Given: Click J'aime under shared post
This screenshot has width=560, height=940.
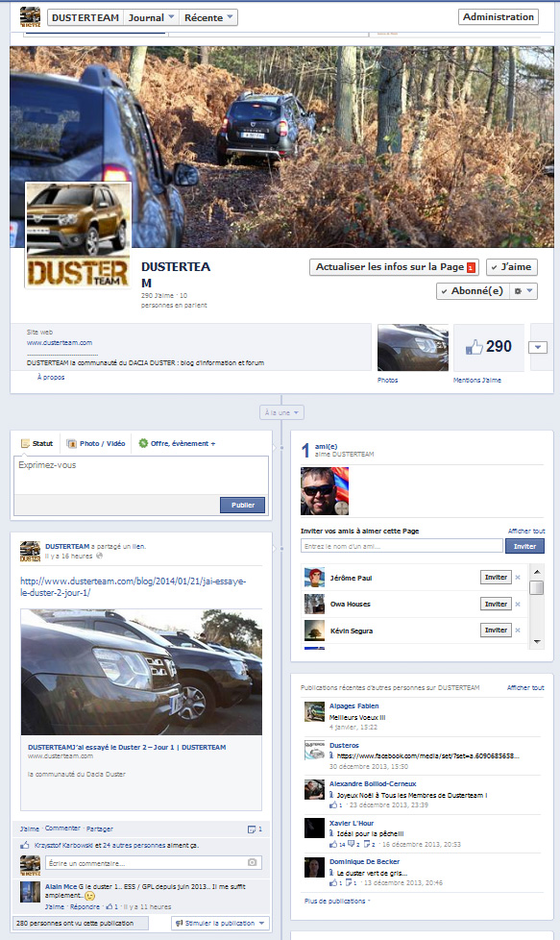Looking at the screenshot, I should (x=30, y=829).
